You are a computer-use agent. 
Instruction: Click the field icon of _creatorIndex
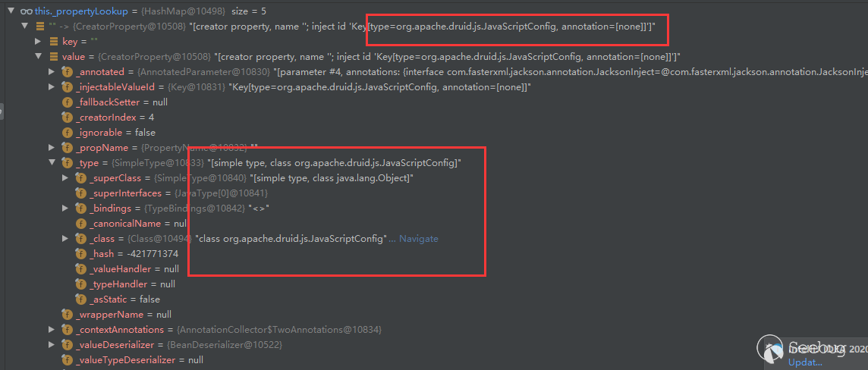pos(68,118)
